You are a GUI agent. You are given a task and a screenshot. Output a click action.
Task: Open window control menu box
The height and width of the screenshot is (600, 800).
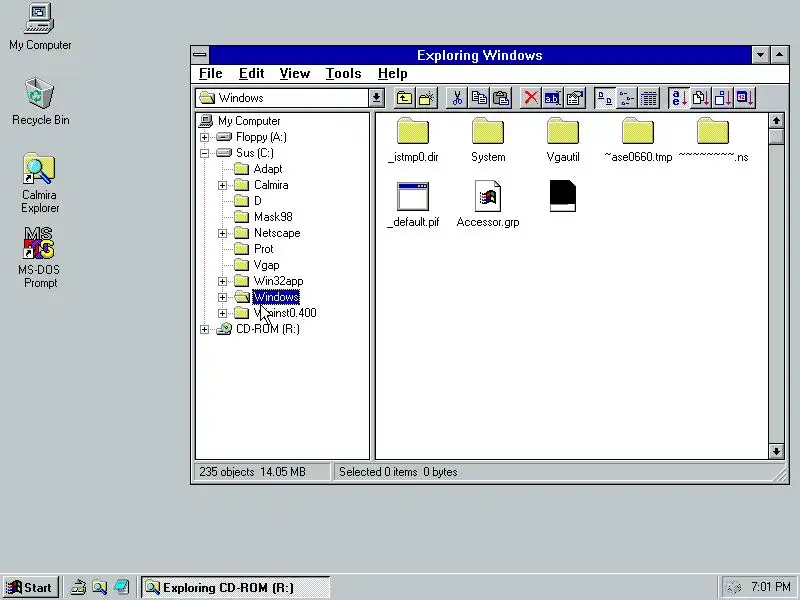[200, 55]
